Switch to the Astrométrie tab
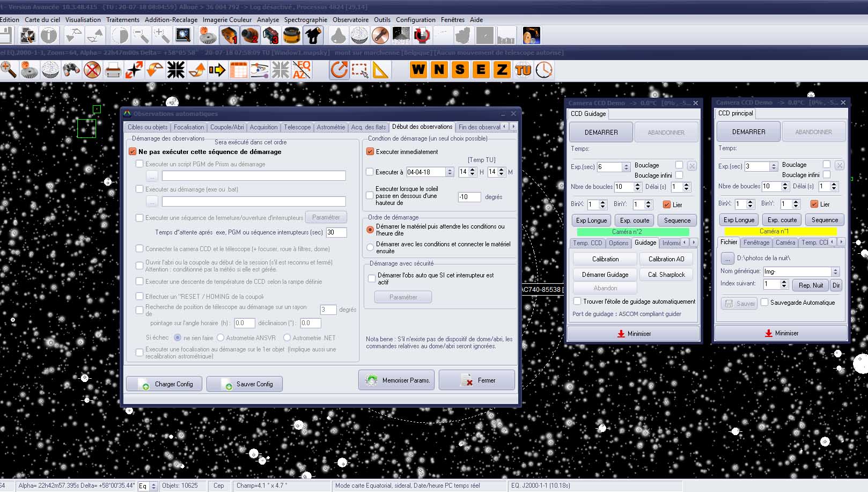The height and width of the screenshot is (492, 868). [330, 127]
